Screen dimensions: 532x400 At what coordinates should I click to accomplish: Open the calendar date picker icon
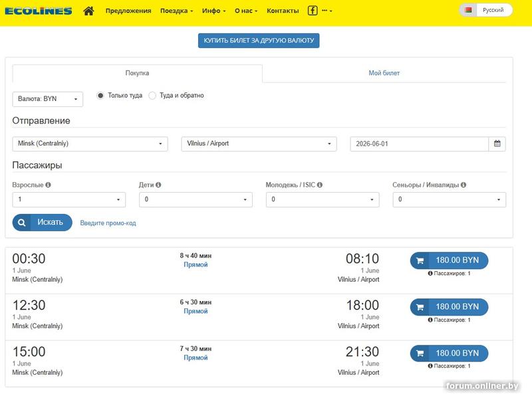[497, 144]
